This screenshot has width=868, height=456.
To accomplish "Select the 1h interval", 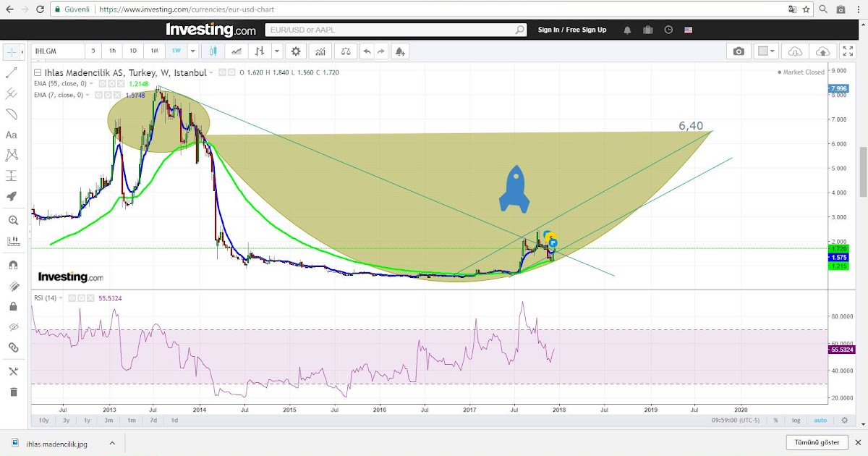I will (x=113, y=51).
